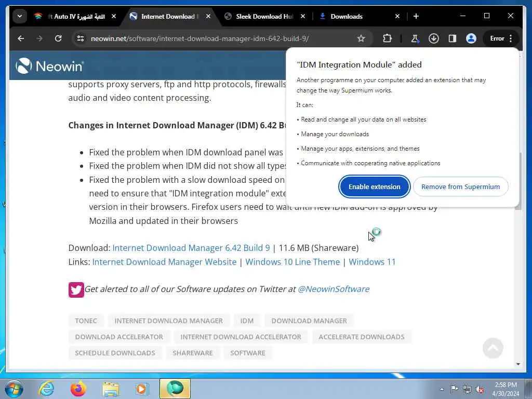Select the ACCELERATE DOWNLOADS tag
Screen dimensions: 532x399
pyautogui.click(x=362, y=337)
